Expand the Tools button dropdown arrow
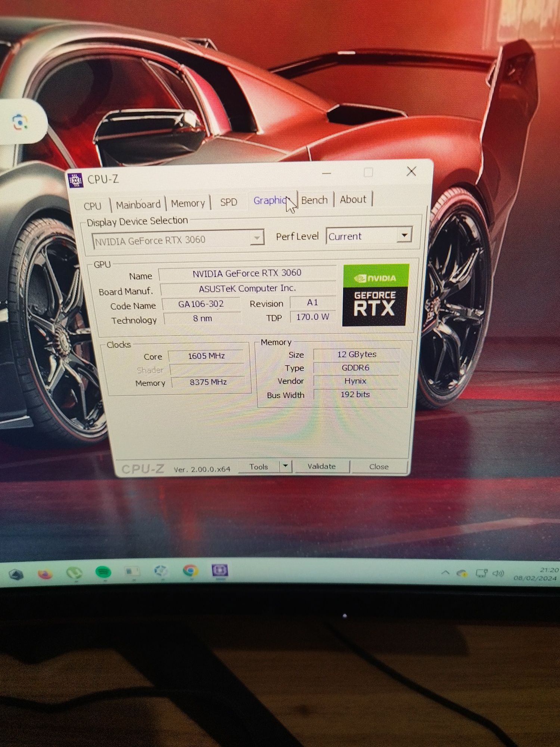This screenshot has width=560, height=747. tap(286, 466)
